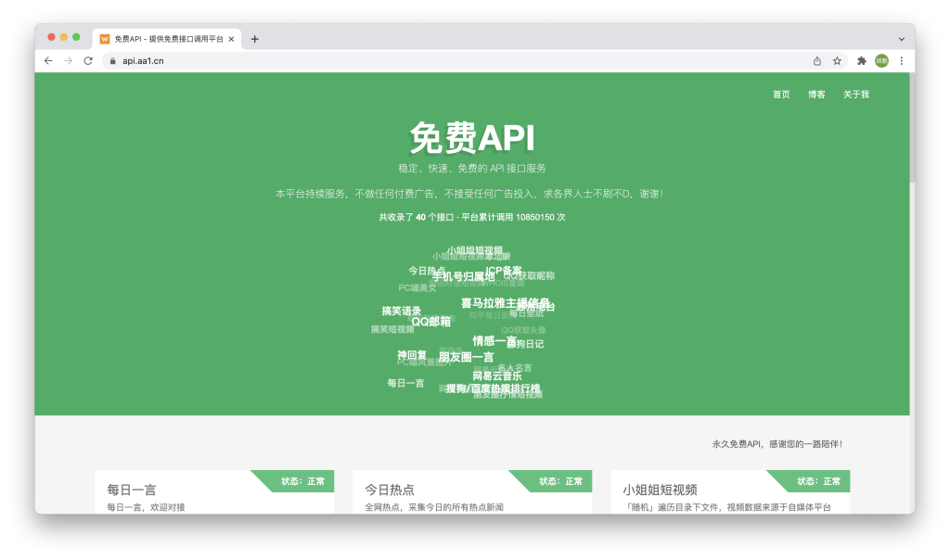Open the ICP备案 tag

tap(504, 270)
